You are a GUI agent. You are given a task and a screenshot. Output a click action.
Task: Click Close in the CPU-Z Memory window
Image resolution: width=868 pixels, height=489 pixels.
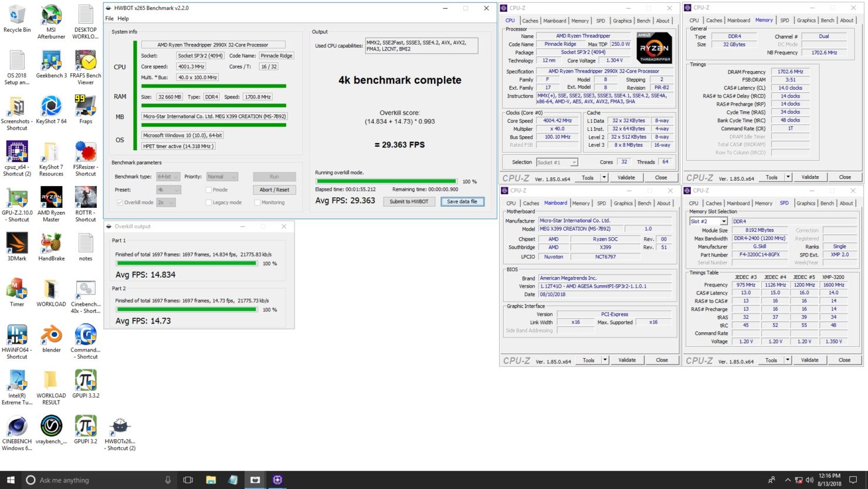coord(845,177)
